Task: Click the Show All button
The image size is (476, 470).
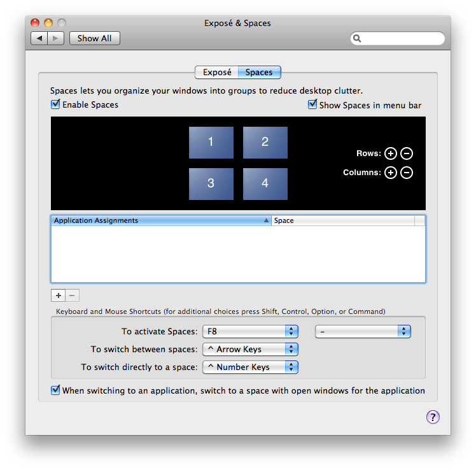Action: (x=95, y=38)
